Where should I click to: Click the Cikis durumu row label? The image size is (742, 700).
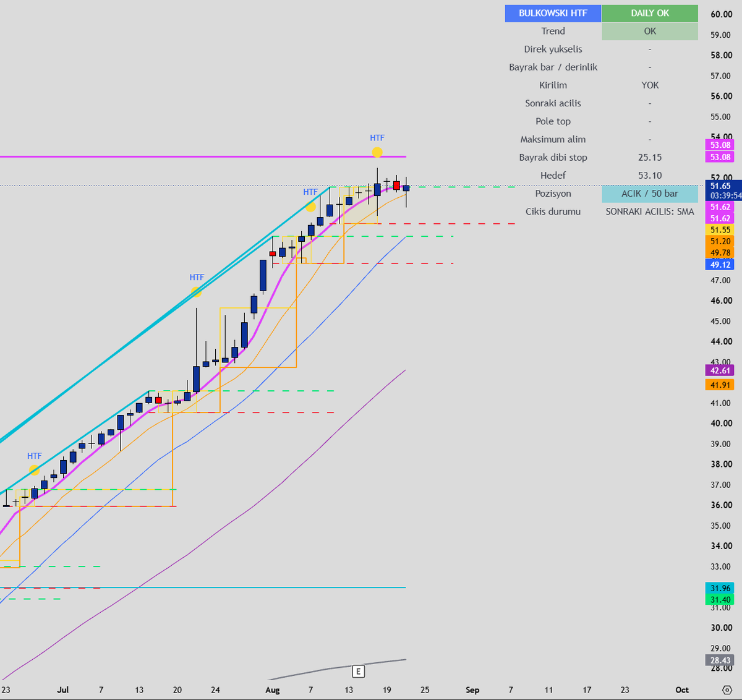(553, 211)
